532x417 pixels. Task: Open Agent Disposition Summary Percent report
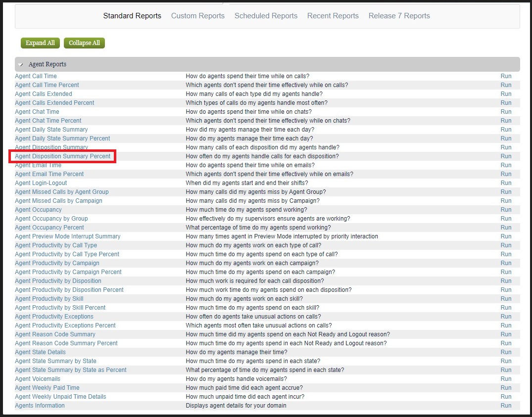pos(63,156)
